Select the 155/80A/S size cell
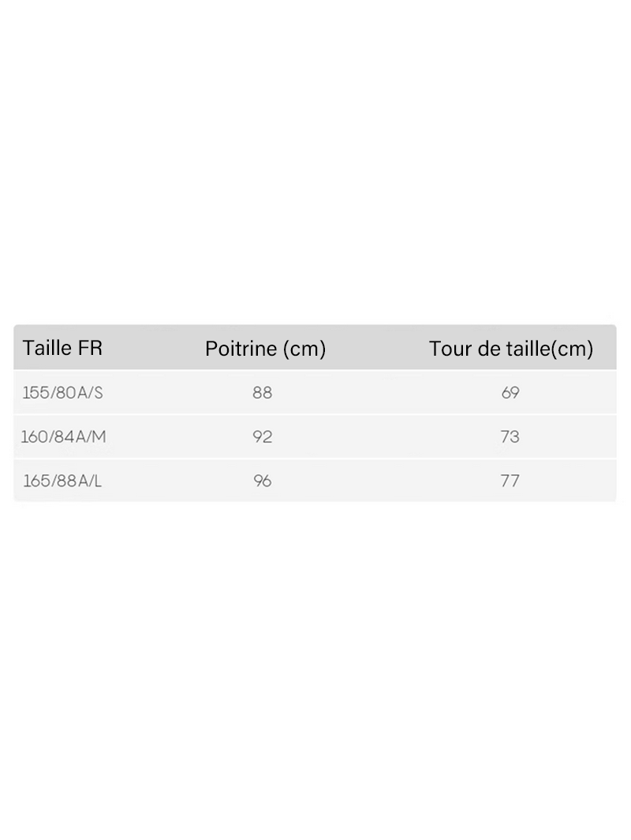Viewport: 631px width, 840px height. (x=63, y=393)
